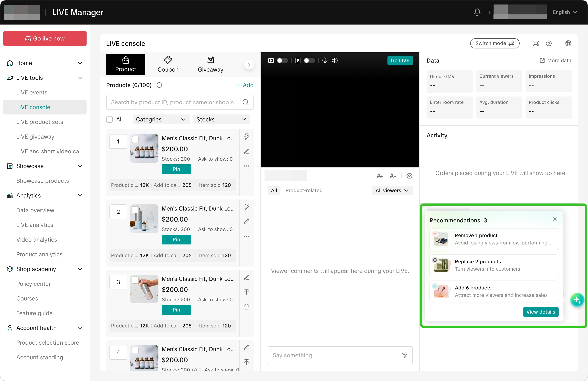This screenshot has height=381, width=588.
Task: Select checkbox for product 2
Action: (135, 210)
